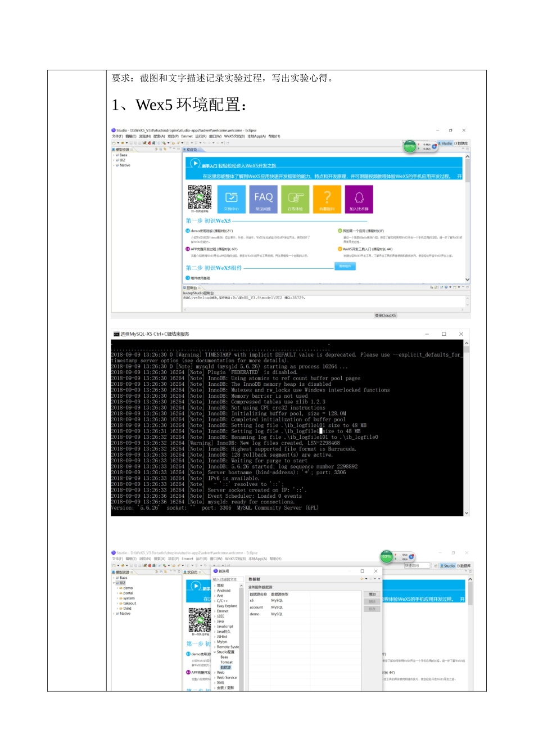Select the 数据源 preferences tree item
534x756 pixels.
click(225, 667)
